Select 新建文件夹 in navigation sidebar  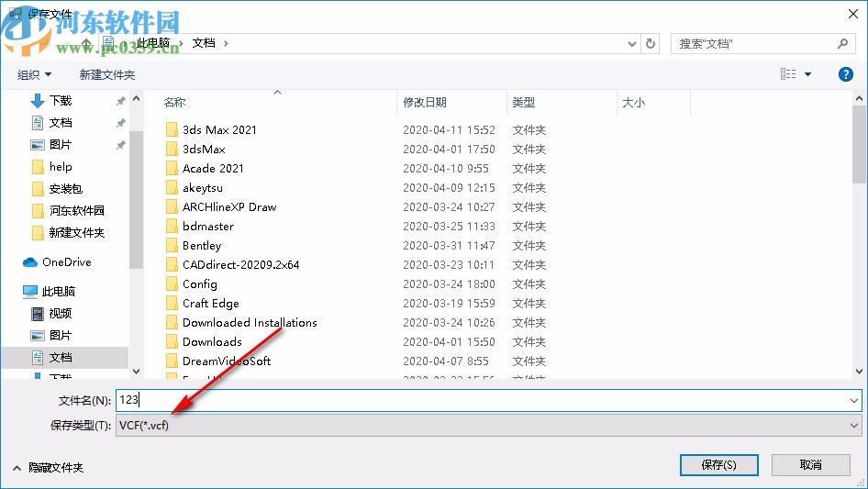point(76,233)
